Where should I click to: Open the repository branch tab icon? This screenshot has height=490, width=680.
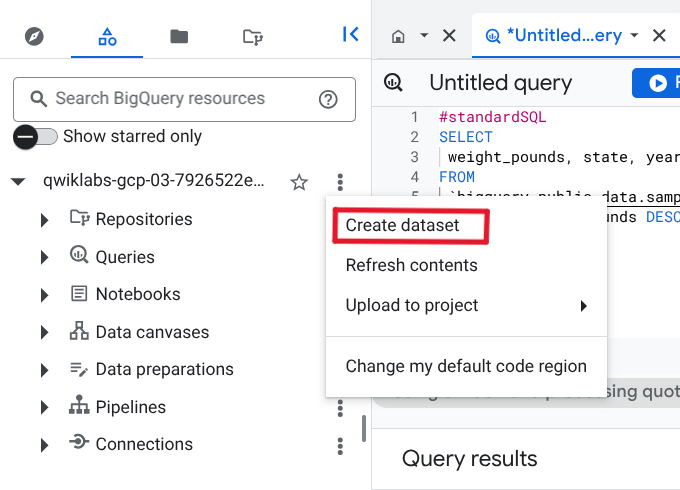point(252,37)
